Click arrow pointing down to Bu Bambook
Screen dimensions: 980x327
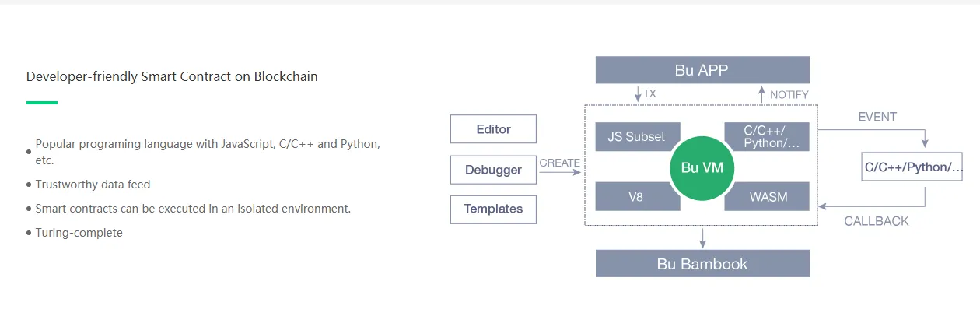(x=702, y=237)
